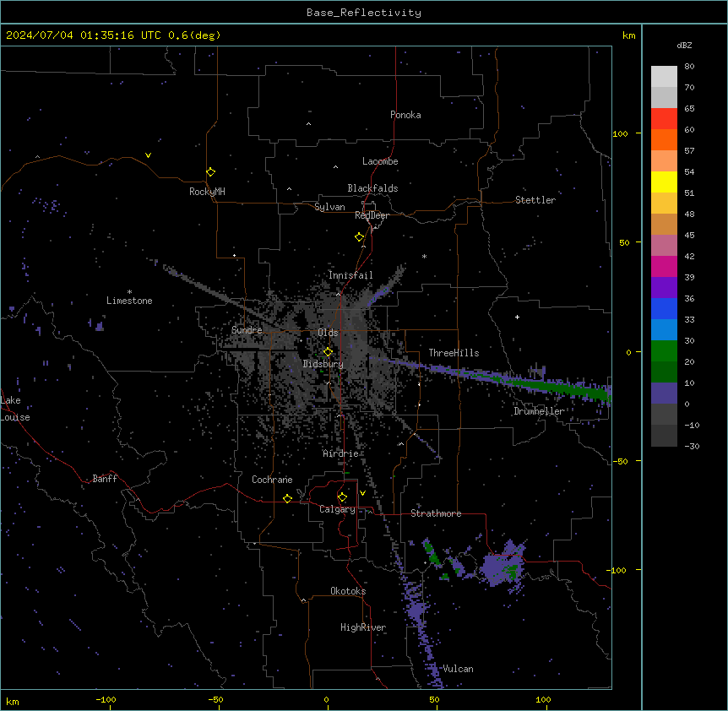Click the white plus marker northwest of Drumheller
This screenshot has width=728, height=711.
pyautogui.click(x=517, y=317)
